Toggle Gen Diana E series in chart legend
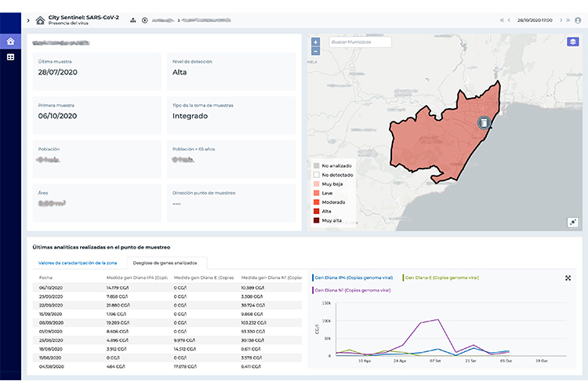 [x=441, y=278]
